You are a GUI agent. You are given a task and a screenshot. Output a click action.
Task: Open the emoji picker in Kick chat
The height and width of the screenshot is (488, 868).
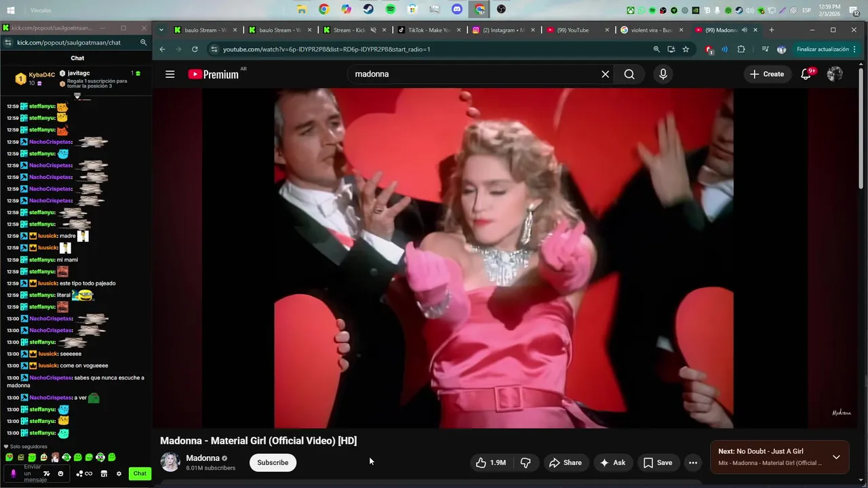point(60,474)
